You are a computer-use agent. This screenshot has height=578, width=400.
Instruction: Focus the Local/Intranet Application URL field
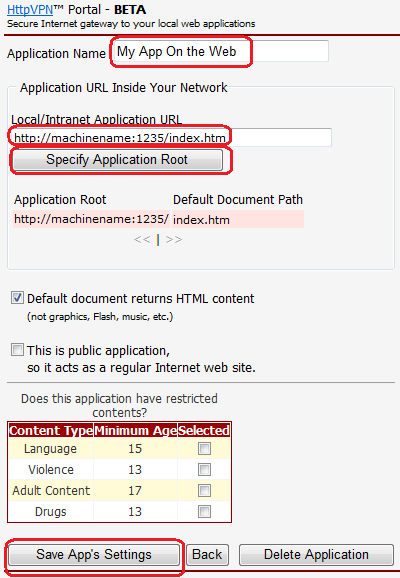171,137
